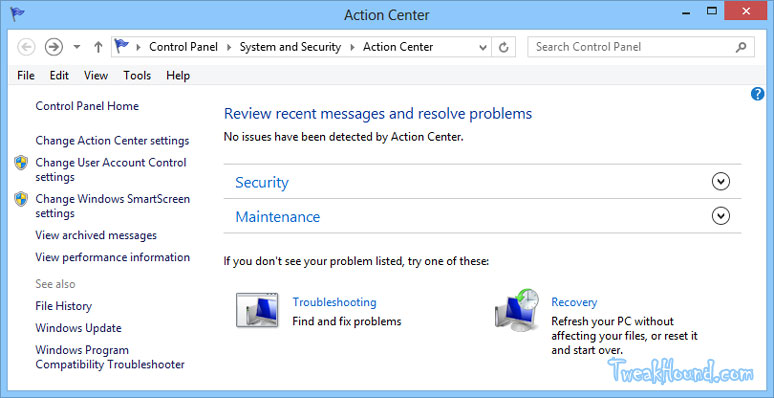This screenshot has width=774, height=398.
Task: Click the Forward navigation arrow
Action: click(54, 47)
